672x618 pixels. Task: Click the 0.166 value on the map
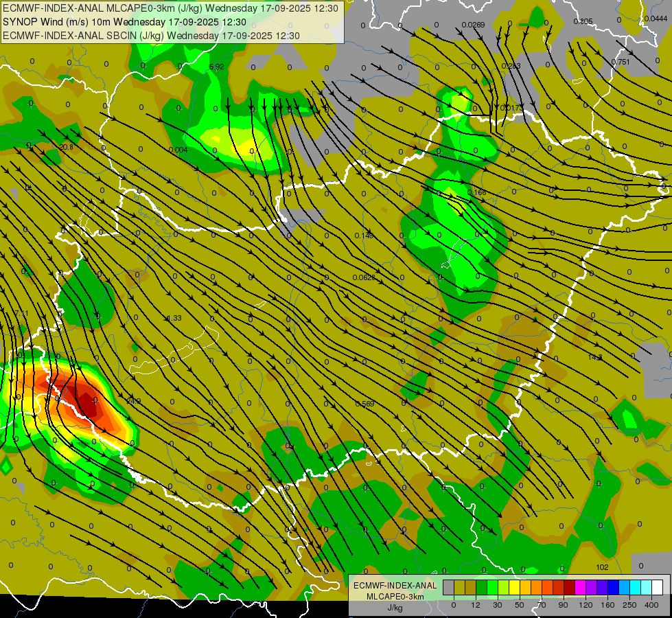(476, 192)
